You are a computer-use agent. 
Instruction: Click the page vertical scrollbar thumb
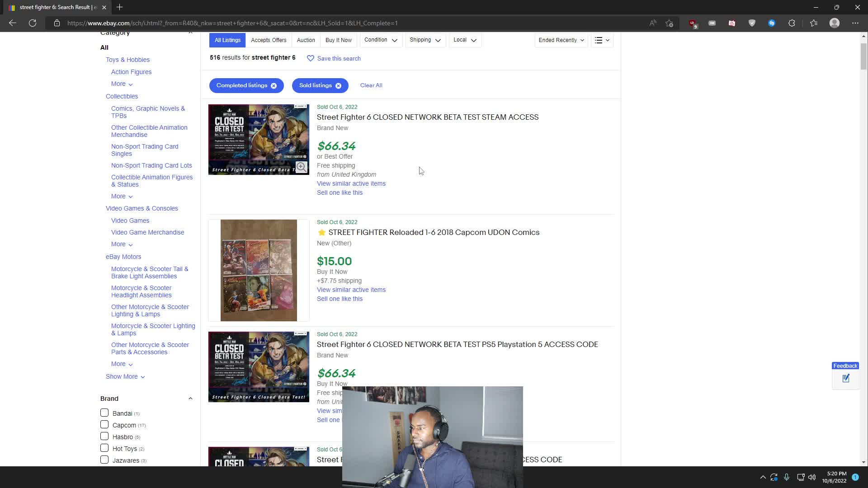coord(863,56)
